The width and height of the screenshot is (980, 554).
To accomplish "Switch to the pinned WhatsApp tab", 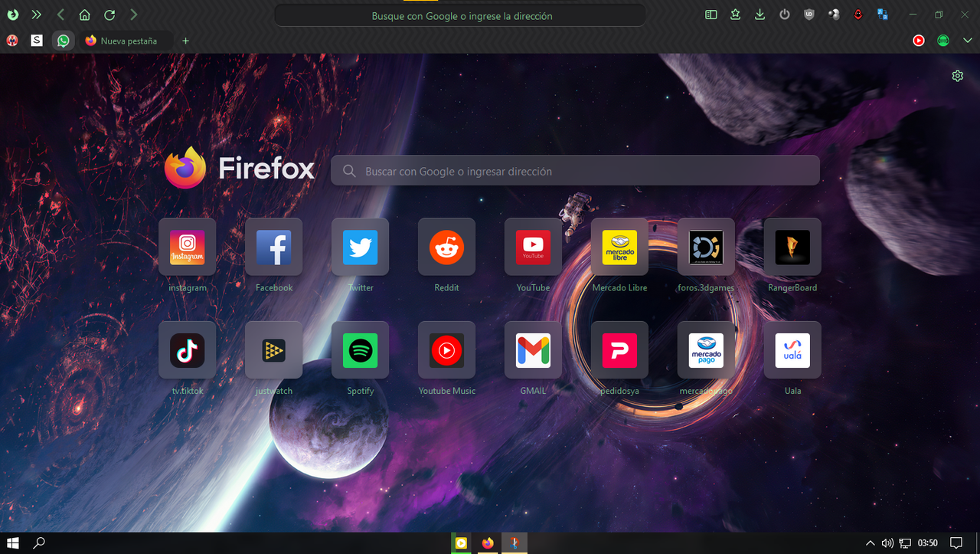I will 63,41.
